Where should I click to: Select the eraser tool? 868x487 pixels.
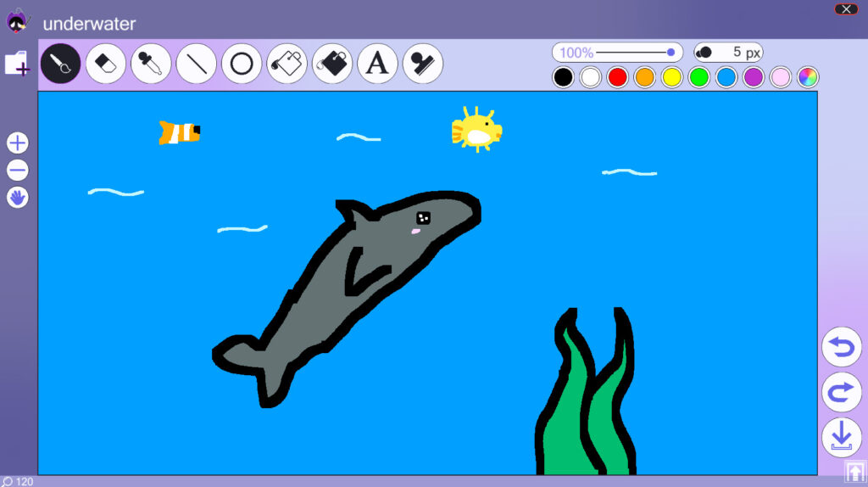click(x=106, y=64)
